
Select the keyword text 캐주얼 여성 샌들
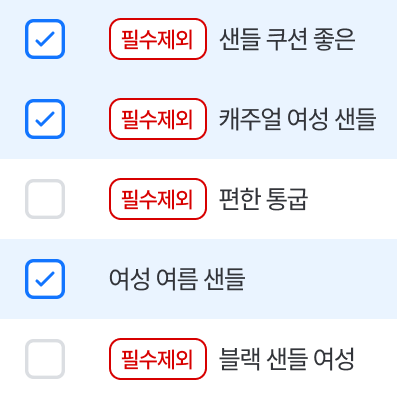coord(298,119)
